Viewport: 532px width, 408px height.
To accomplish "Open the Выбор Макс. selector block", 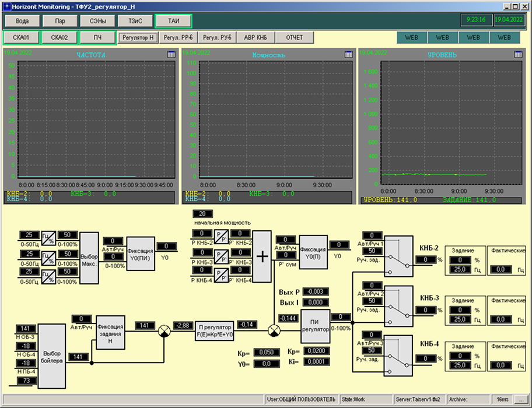I will coord(89,258).
